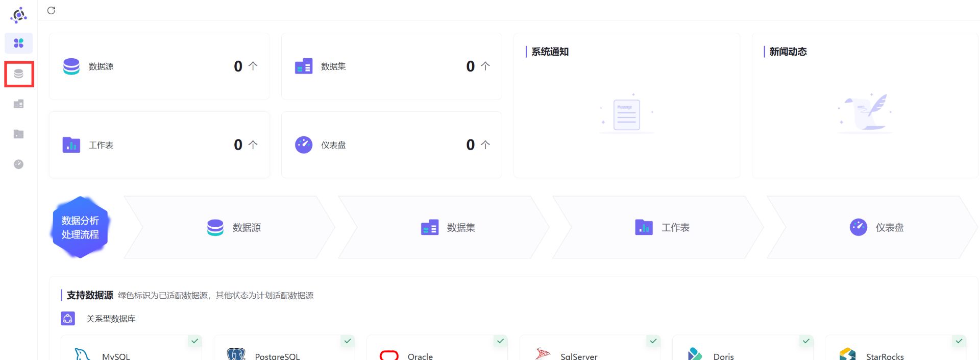Click the 工作表 count value 0
The width and height of the screenshot is (980, 360).
coord(238,145)
